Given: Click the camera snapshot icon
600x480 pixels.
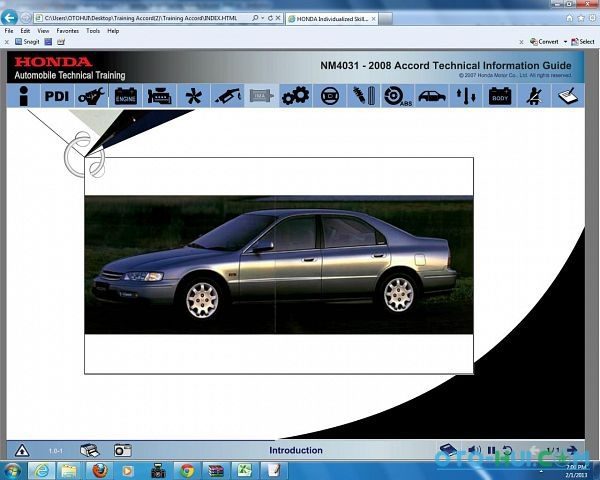Looking at the screenshot, I should point(123,450).
